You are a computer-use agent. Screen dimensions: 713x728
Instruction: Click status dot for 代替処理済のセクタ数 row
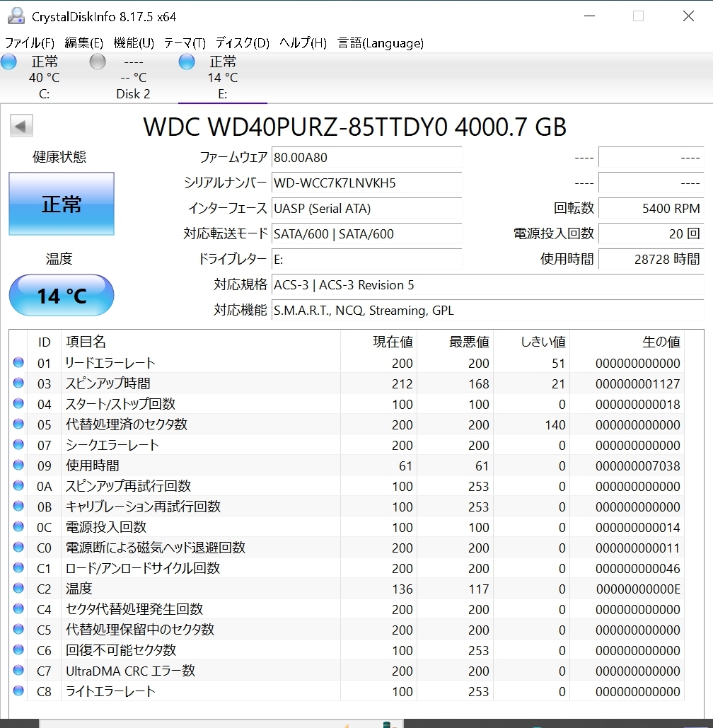(x=18, y=424)
